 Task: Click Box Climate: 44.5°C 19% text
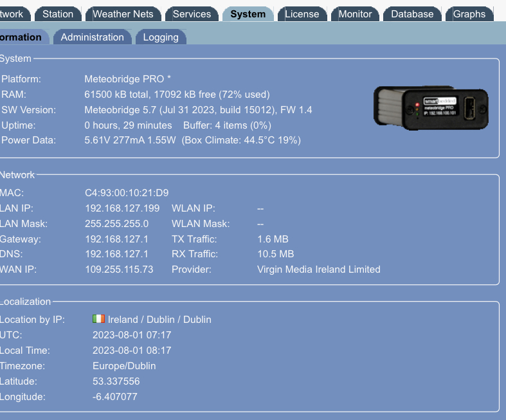pyautogui.click(x=241, y=140)
